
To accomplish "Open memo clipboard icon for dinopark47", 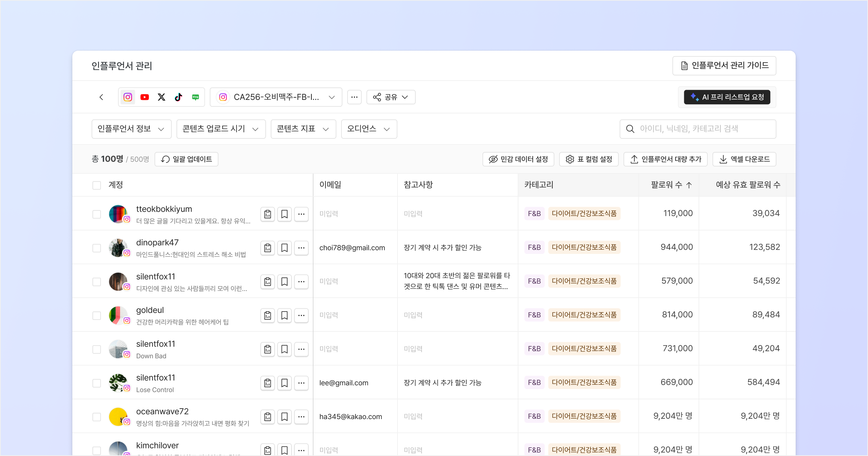I will [268, 248].
